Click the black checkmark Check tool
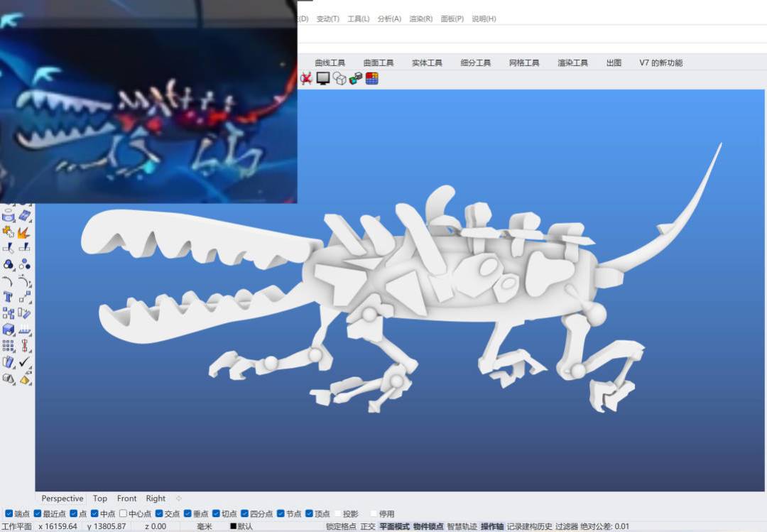The image size is (767, 532). click(x=24, y=362)
